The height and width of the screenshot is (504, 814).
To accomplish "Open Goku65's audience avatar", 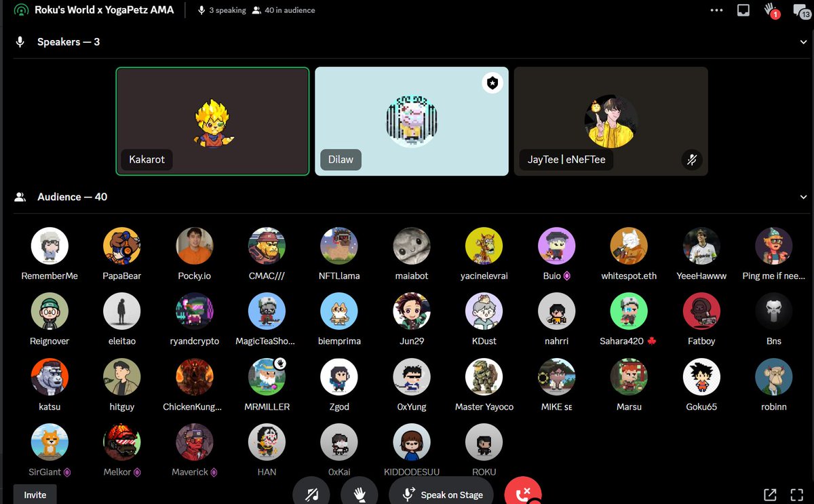I will (701, 376).
